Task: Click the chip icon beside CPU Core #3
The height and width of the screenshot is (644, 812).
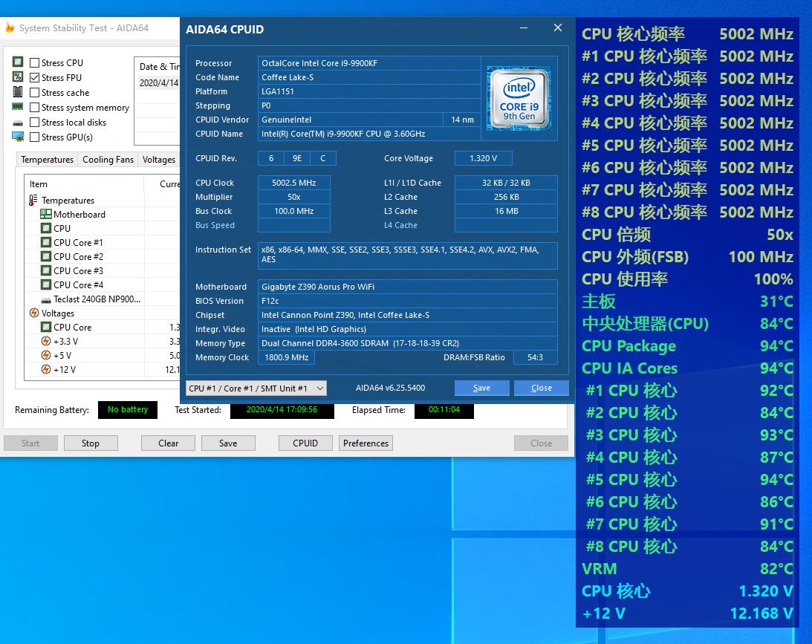Action: click(45, 271)
